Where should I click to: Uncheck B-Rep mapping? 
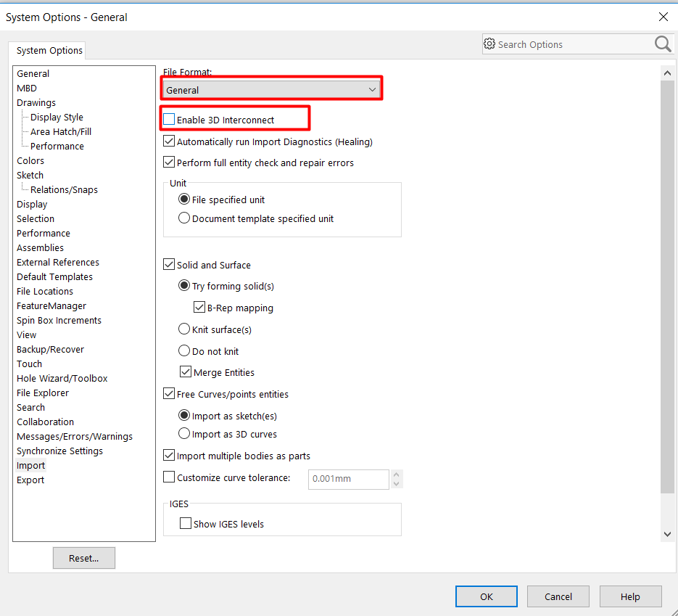tap(199, 307)
